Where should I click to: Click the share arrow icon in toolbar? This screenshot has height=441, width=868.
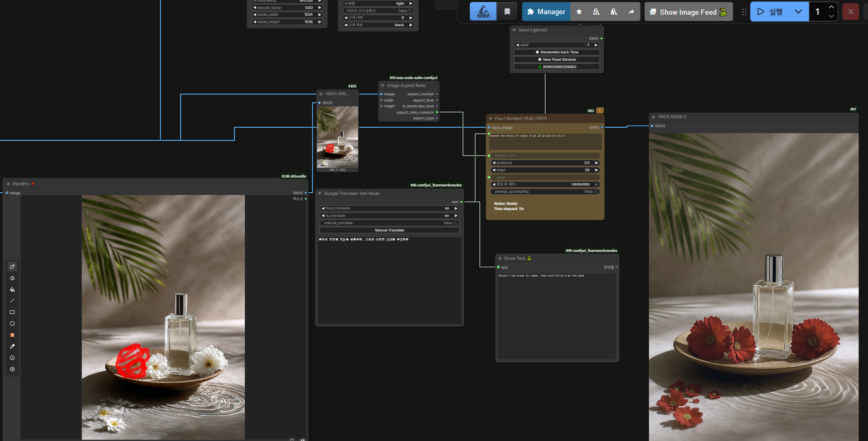(631, 12)
